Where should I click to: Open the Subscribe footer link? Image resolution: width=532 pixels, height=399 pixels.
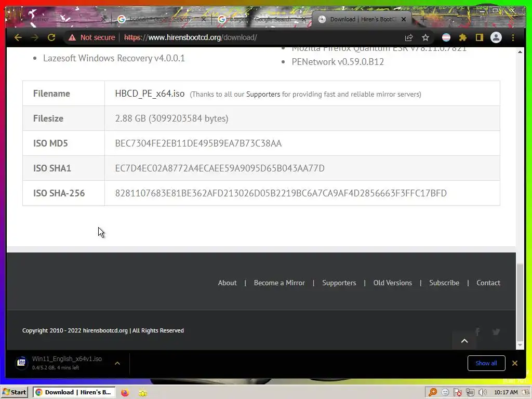(444, 283)
